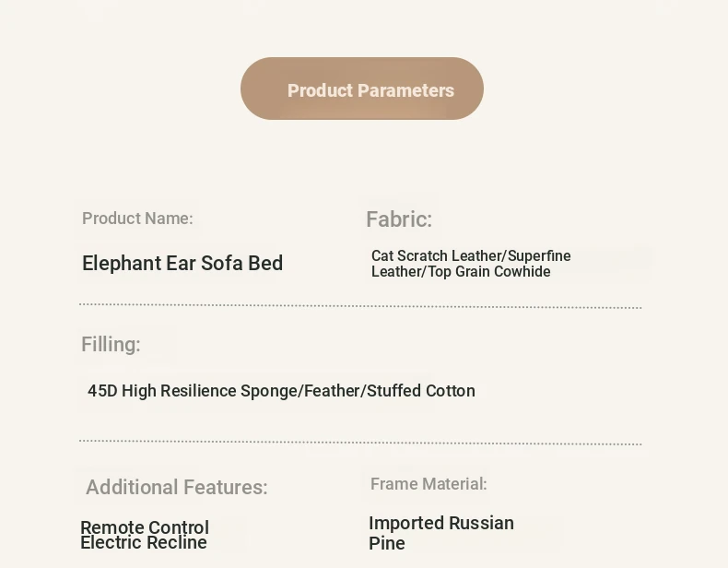Select the "Imported Russian" text
Viewport: 728px width, 568px height.
[x=441, y=523]
